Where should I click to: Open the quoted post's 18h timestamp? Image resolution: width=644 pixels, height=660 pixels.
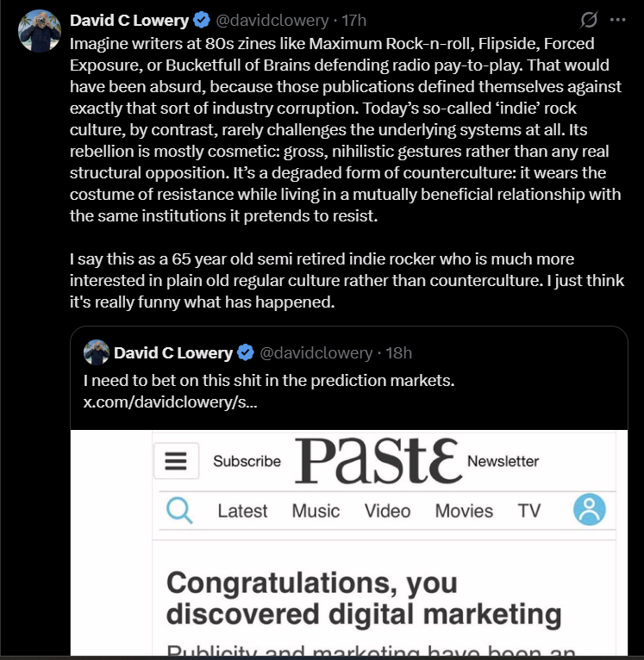coord(398,352)
